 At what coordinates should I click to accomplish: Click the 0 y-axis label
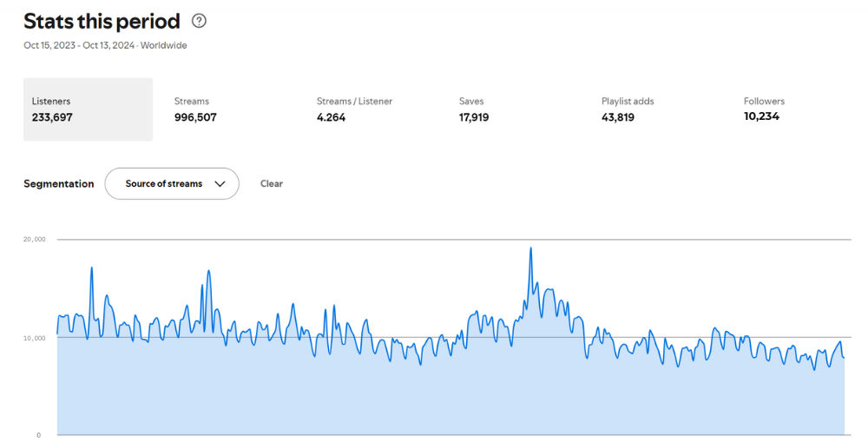click(x=38, y=434)
